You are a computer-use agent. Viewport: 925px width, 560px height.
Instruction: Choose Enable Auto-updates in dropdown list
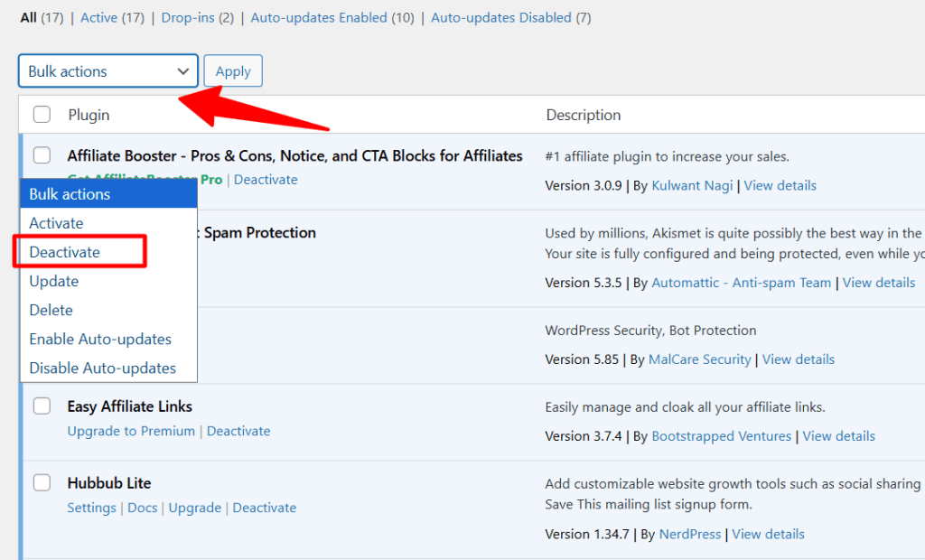108,339
